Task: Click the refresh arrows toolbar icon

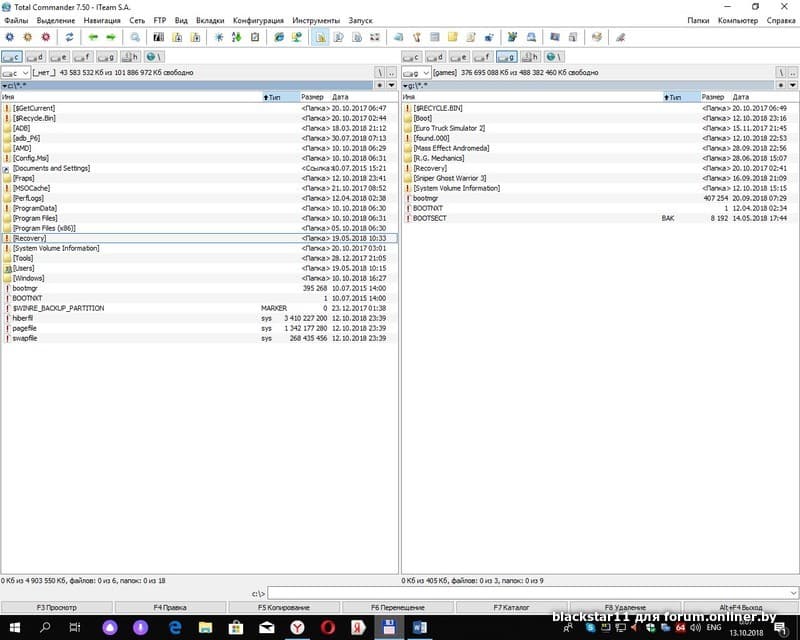Action: (x=69, y=37)
